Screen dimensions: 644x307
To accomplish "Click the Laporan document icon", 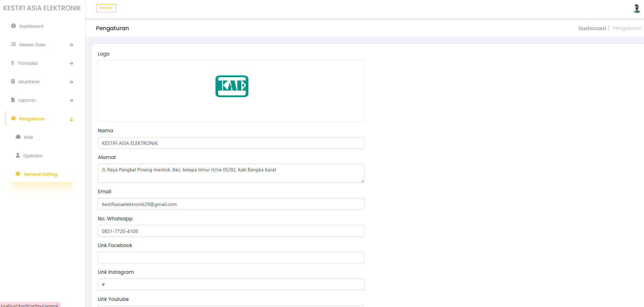I will pyautogui.click(x=13, y=100).
